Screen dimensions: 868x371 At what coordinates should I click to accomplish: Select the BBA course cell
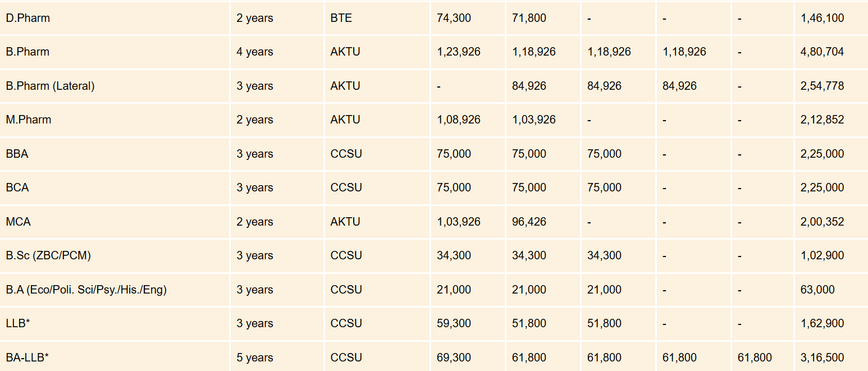[17, 154]
